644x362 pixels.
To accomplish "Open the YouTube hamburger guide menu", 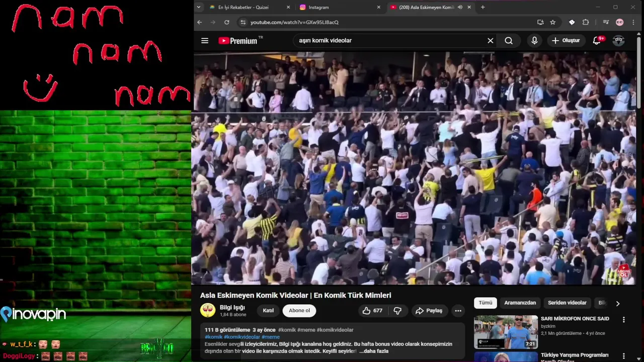I will (x=205, y=41).
